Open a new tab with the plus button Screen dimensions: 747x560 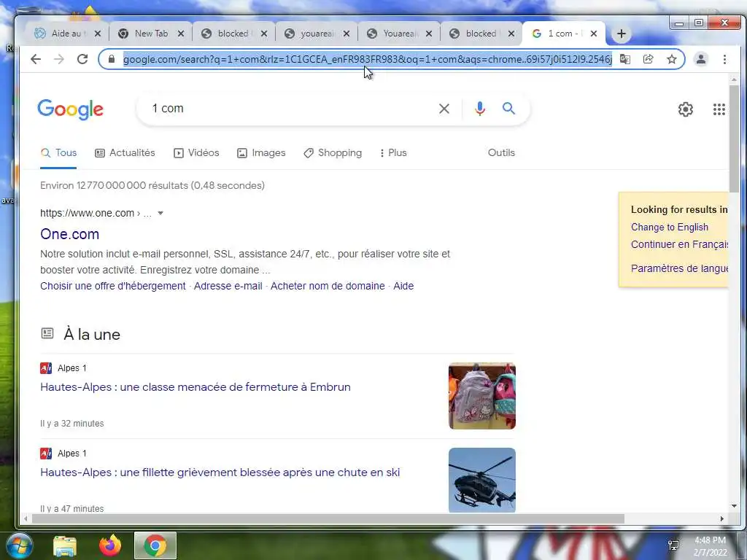point(622,34)
